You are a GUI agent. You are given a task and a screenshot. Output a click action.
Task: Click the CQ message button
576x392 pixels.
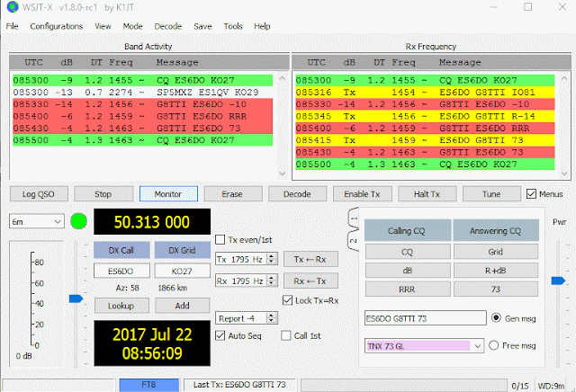[x=408, y=252]
